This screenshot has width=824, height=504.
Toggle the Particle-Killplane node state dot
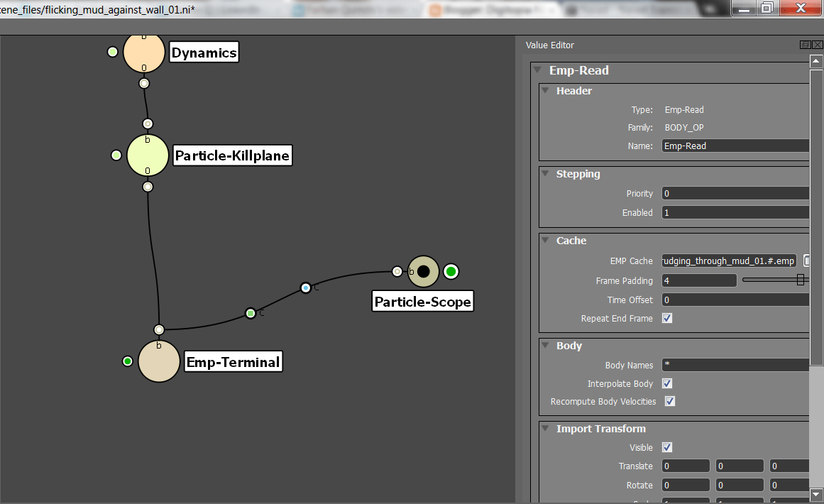tap(116, 155)
